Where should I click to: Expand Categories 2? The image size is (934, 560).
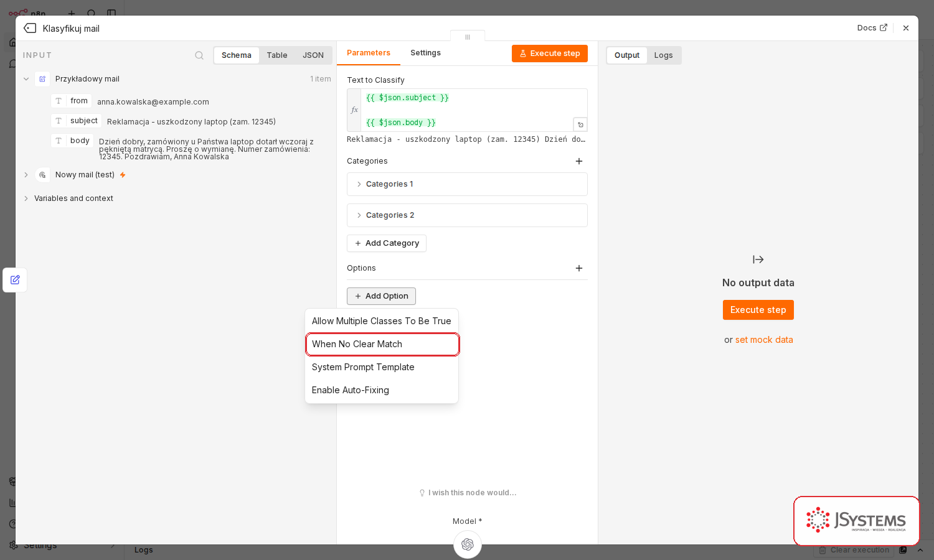pos(467,215)
